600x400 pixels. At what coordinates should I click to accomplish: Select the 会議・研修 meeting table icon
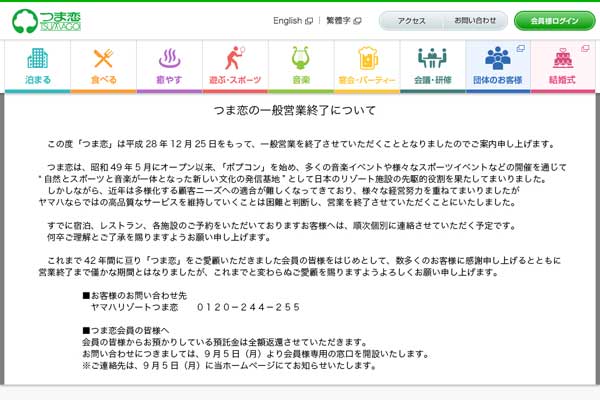tap(432, 58)
